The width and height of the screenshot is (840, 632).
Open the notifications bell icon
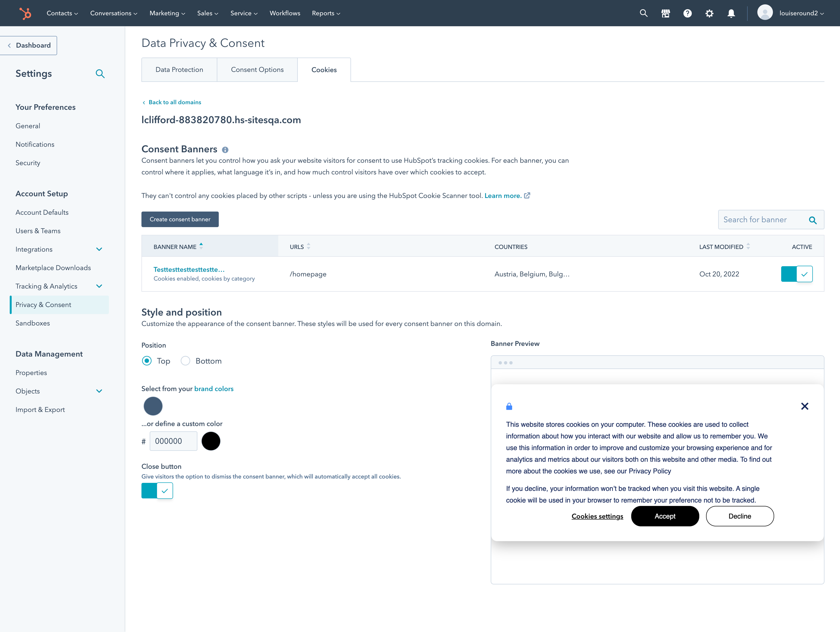(731, 13)
